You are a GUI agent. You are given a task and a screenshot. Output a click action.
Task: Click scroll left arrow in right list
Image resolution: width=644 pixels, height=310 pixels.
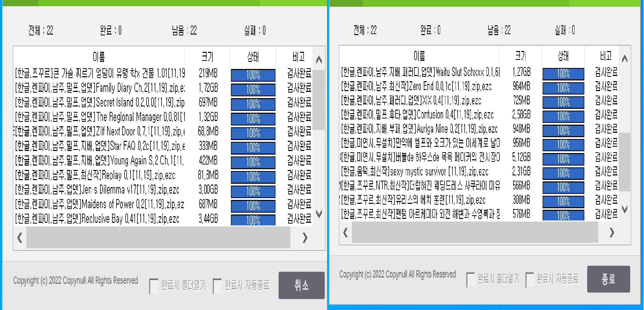[x=346, y=232]
